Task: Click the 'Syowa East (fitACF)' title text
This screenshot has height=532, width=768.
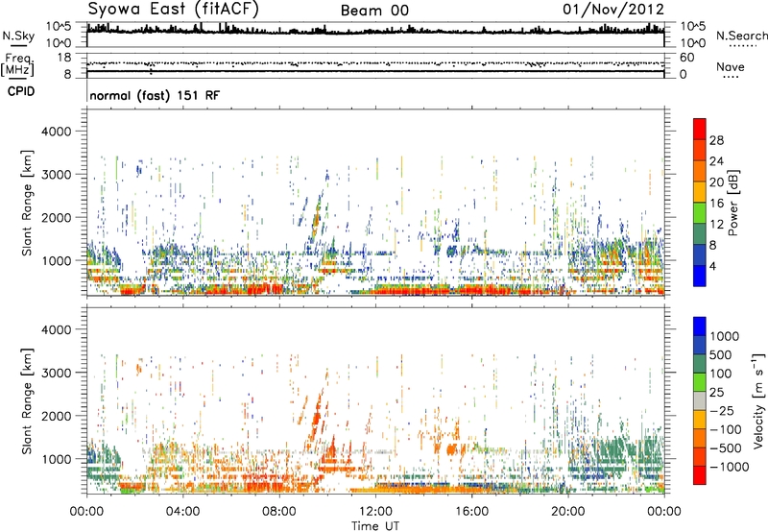Action: [173, 9]
